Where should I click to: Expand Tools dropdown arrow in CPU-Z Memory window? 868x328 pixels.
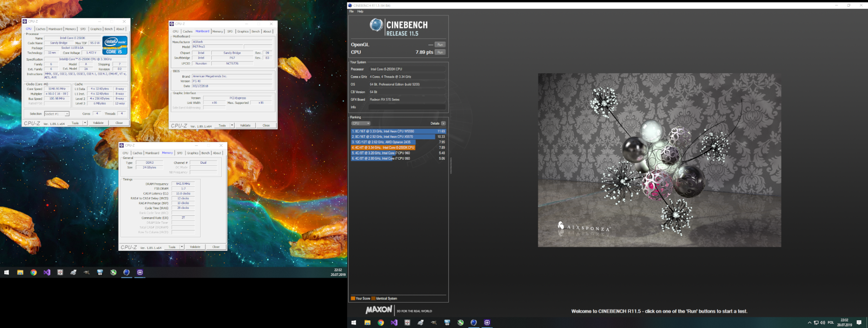pos(182,247)
